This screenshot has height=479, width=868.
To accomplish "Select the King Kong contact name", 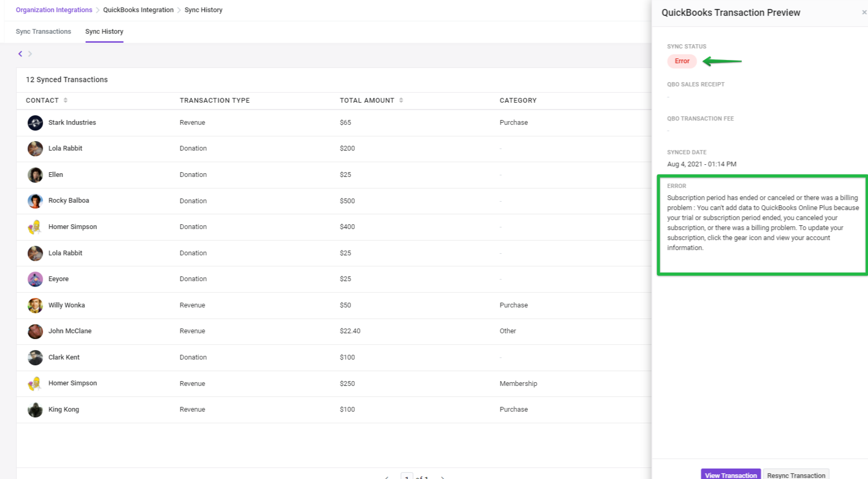I will (x=64, y=410).
